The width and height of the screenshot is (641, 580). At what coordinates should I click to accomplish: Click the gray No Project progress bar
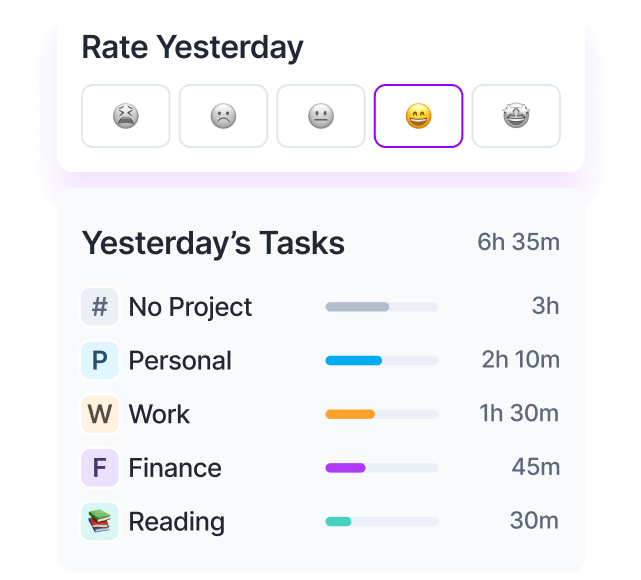click(x=382, y=307)
